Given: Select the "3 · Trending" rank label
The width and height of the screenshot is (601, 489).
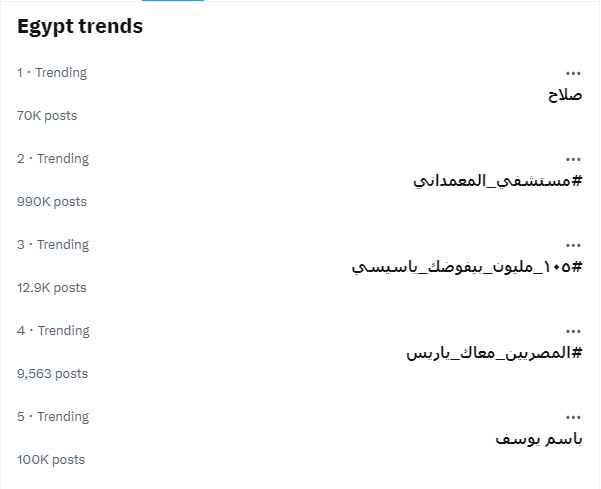Looking at the screenshot, I should [x=52, y=245].
